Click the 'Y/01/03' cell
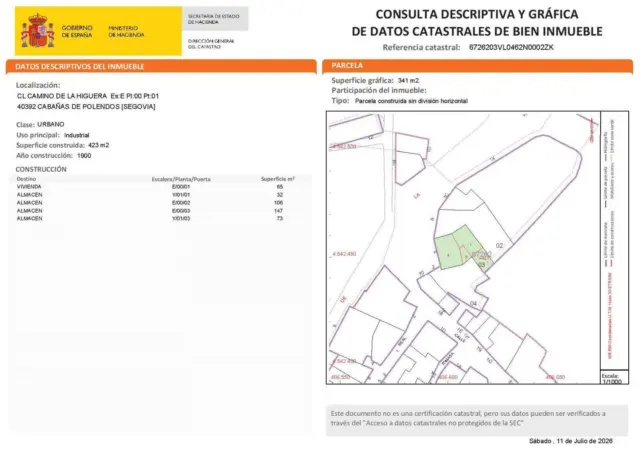Image resolution: width=640 pixels, height=452 pixels. click(x=181, y=218)
